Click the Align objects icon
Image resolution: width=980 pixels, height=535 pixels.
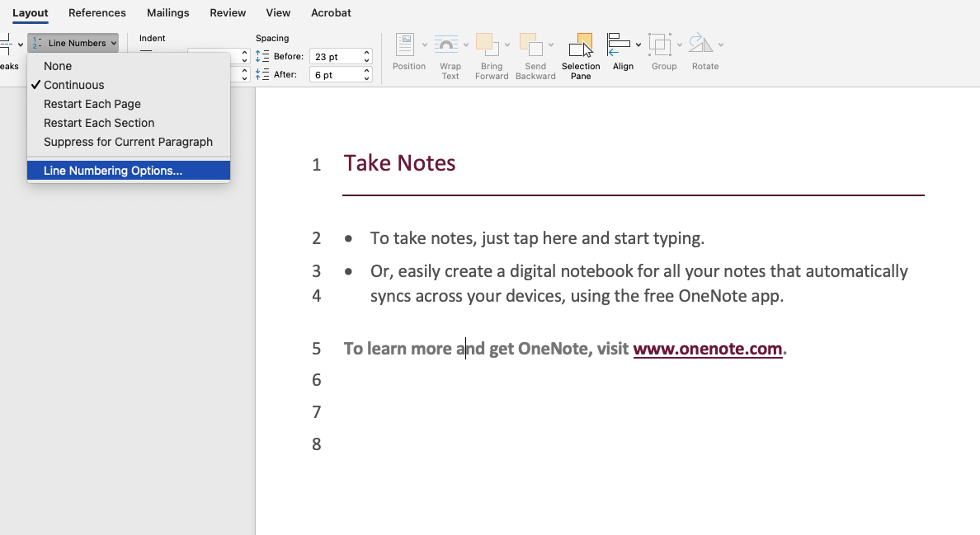click(x=619, y=45)
